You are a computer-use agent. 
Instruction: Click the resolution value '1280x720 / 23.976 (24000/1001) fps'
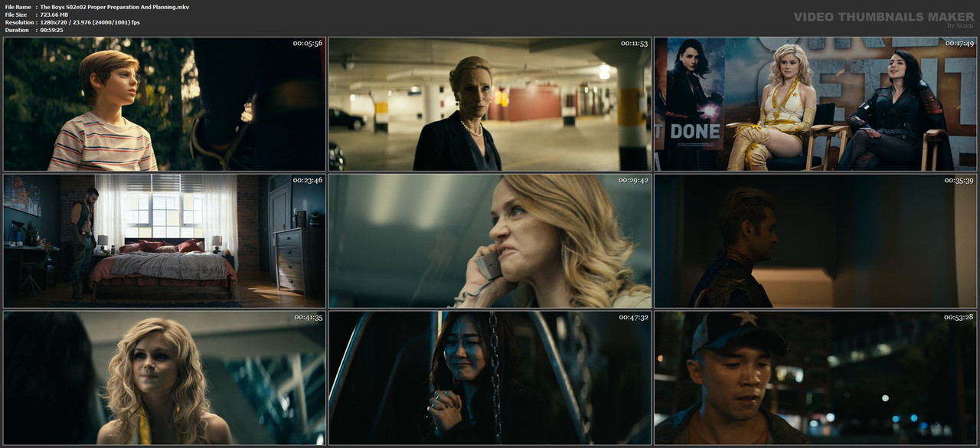90,22
